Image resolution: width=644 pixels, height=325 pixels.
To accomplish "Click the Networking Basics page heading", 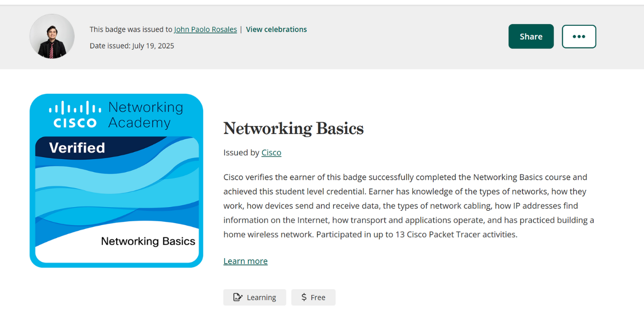I will [293, 128].
